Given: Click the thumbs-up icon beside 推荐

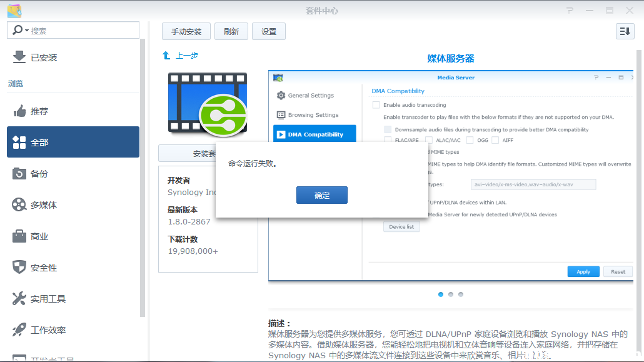Looking at the screenshot, I should [x=19, y=111].
